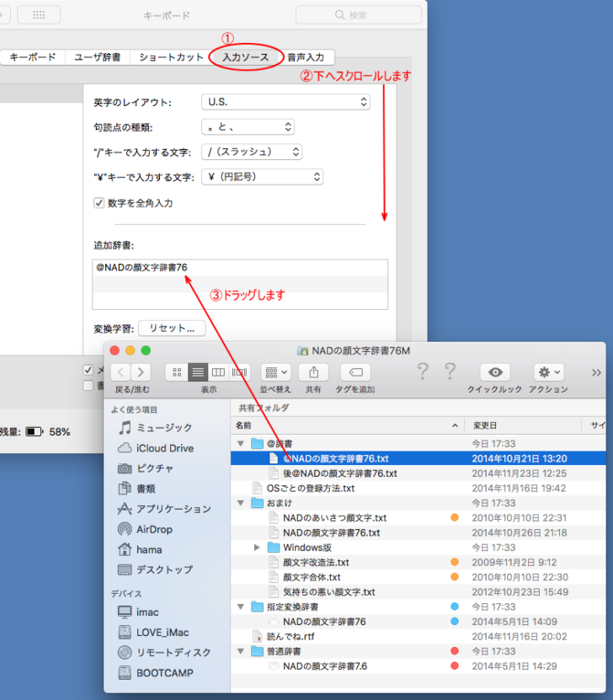Viewport: 613px width, 700px height.
Task: Select @NADの顔文字辞書76 in 追加辞書 list
Action: point(240,268)
